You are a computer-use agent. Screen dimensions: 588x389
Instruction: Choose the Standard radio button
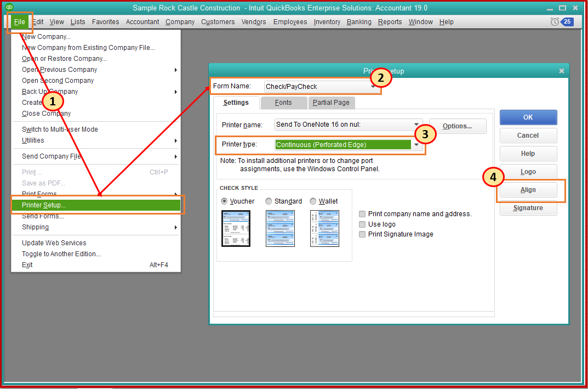[x=269, y=201]
